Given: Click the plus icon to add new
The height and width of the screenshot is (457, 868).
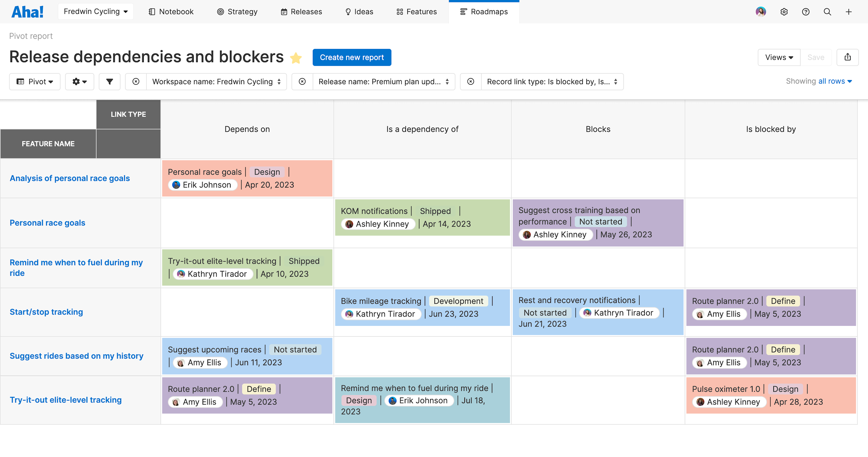Looking at the screenshot, I should [848, 12].
